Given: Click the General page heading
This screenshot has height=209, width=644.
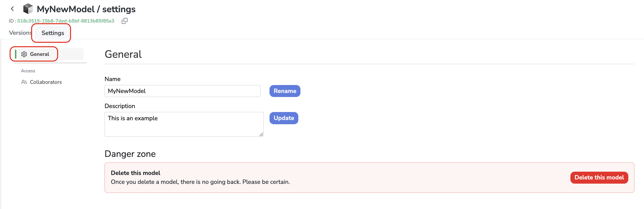Looking at the screenshot, I should 123,54.
